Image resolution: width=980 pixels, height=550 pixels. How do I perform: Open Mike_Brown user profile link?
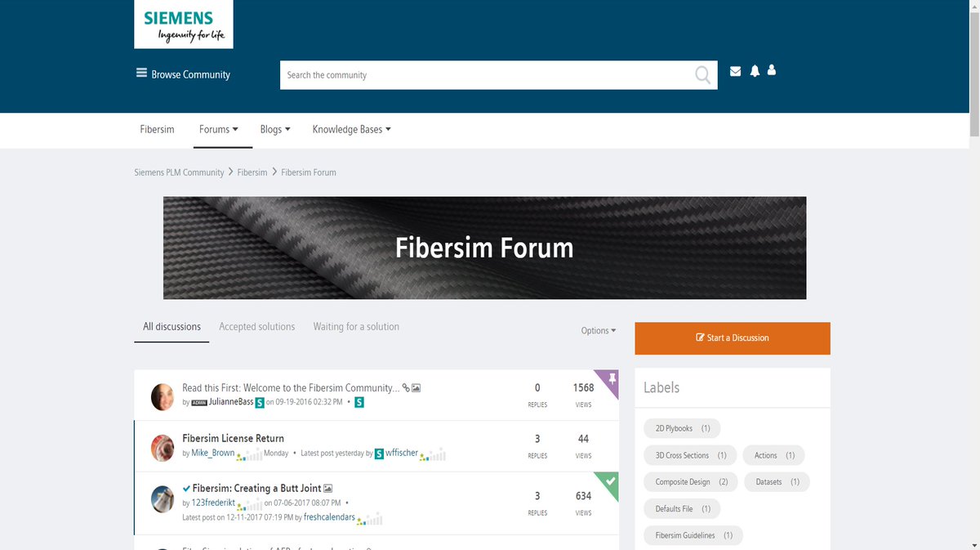click(x=213, y=454)
